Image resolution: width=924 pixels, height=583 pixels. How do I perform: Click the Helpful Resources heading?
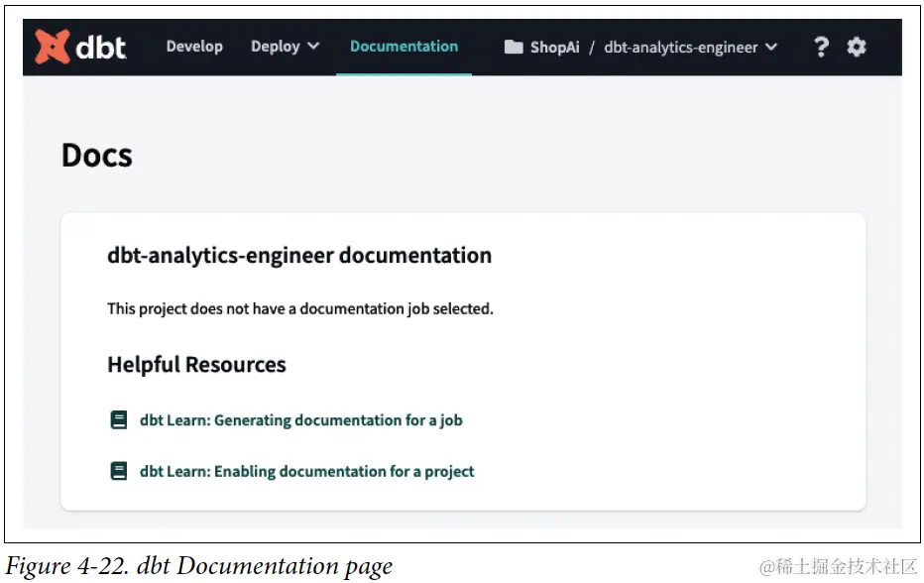[x=196, y=365]
